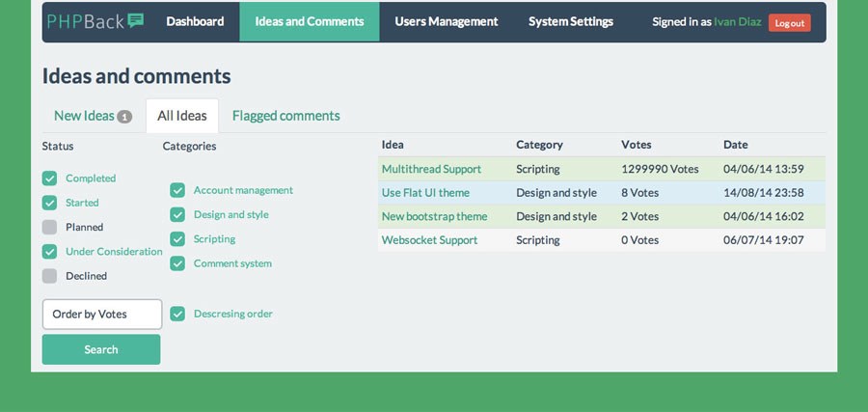Open the Websocket Support idea
Screen dimensions: 868x412
pyautogui.click(x=429, y=240)
